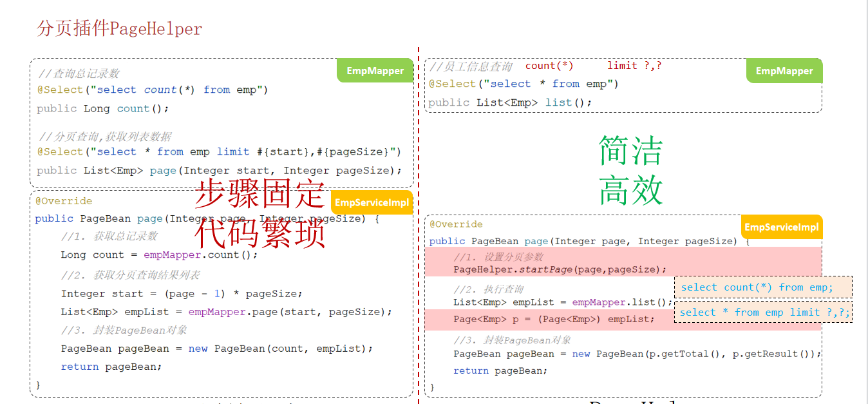The width and height of the screenshot is (868, 404).
Task: Click the 'new PageBean(p.getTotal(), p.getResult())' line
Action: pos(637,354)
